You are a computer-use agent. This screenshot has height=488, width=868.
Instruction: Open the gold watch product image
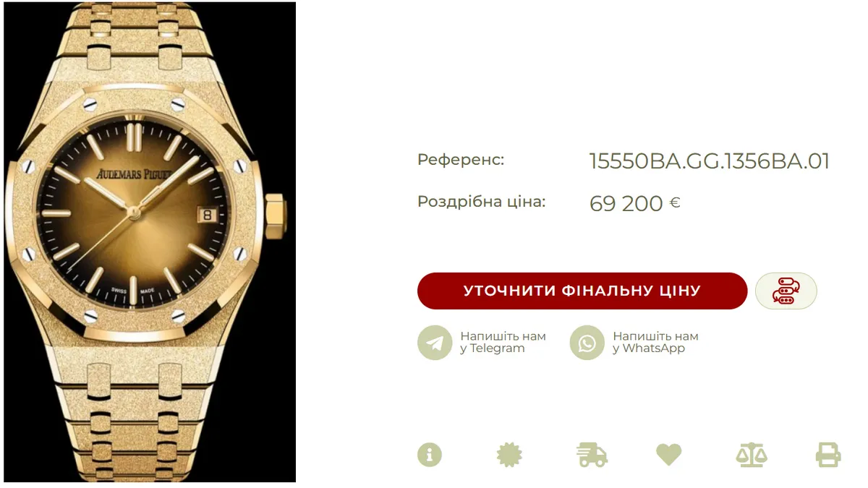coord(150,242)
